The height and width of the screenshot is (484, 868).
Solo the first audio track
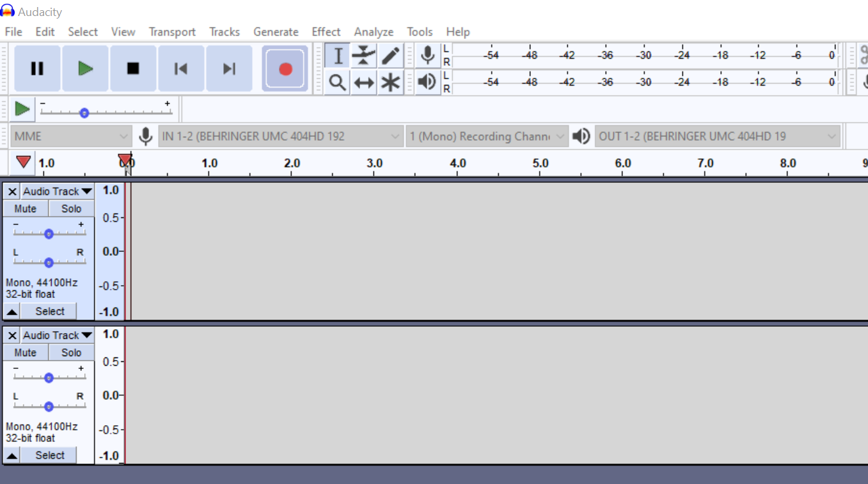coord(72,208)
